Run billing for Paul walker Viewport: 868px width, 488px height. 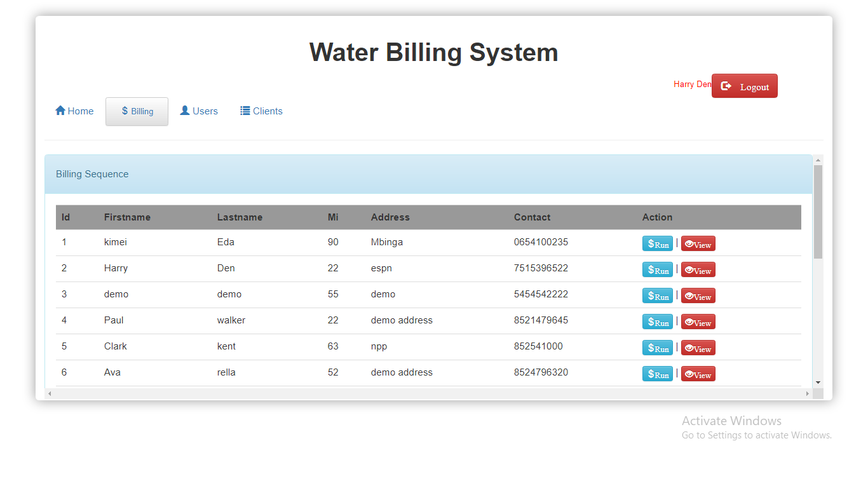pos(657,322)
